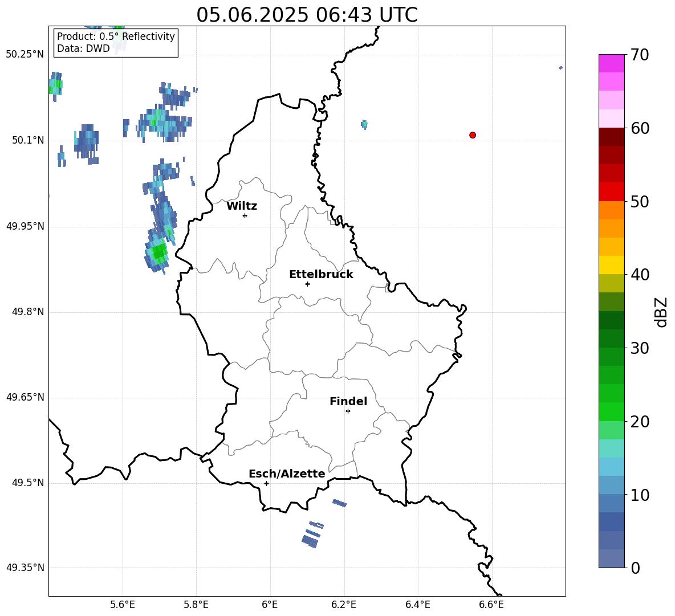Screen dimensions: 675x616
Task: Click the 60 label on the colorbar
Action: pos(640,128)
